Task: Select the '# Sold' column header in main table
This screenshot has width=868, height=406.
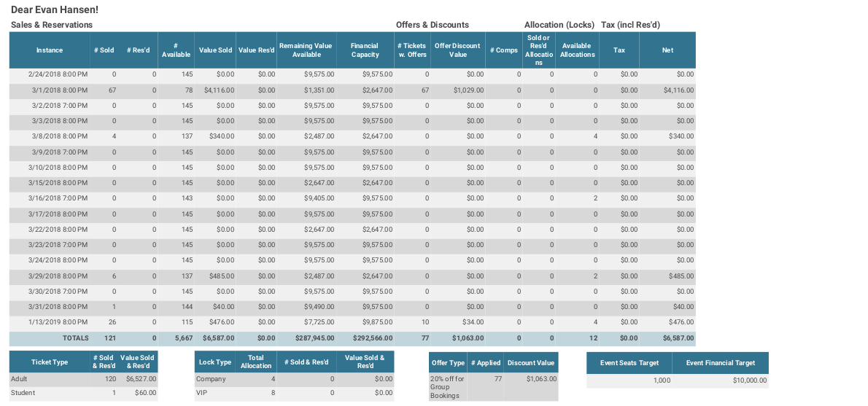Action: [x=104, y=50]
